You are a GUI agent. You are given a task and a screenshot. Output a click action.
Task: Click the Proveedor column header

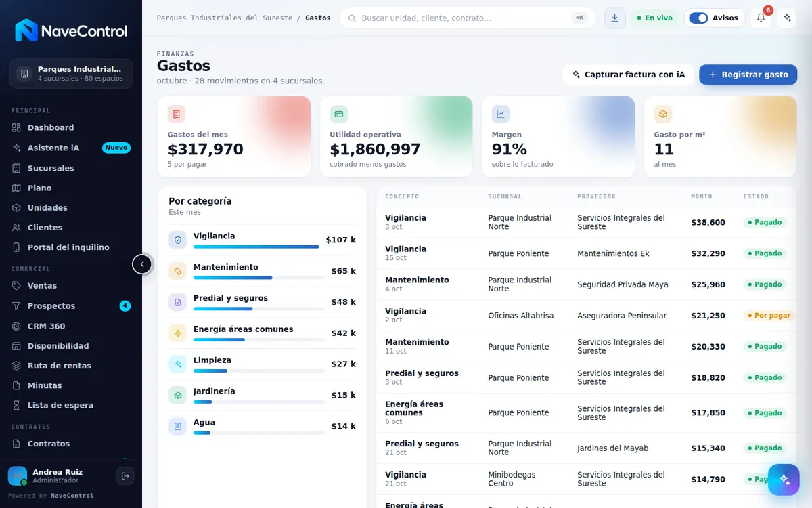pyautogui.click(x=596, y=196)
